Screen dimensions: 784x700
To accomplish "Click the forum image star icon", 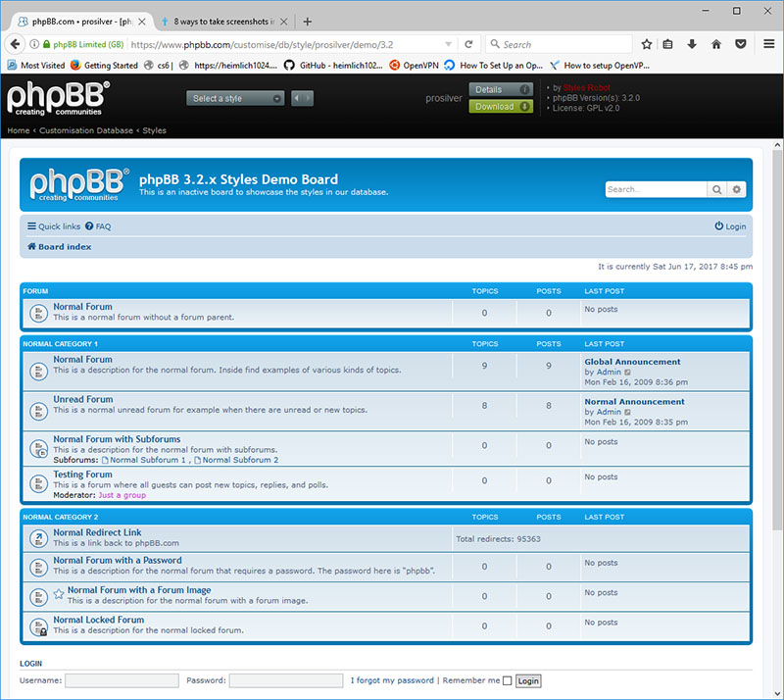I will click(x=59, y=594).
